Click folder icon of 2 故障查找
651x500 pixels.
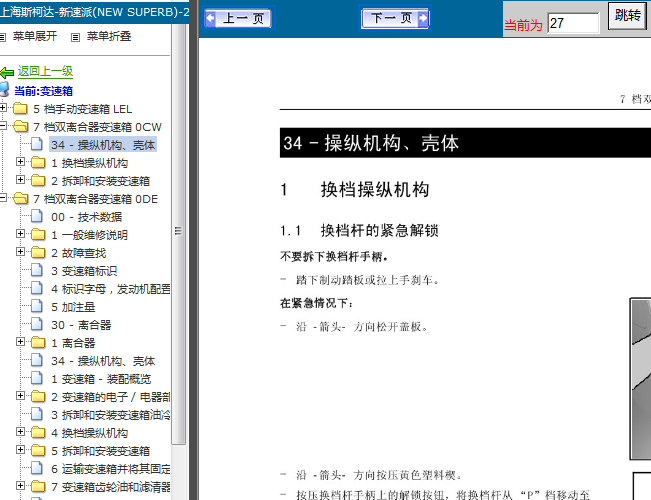click(38, 252)
